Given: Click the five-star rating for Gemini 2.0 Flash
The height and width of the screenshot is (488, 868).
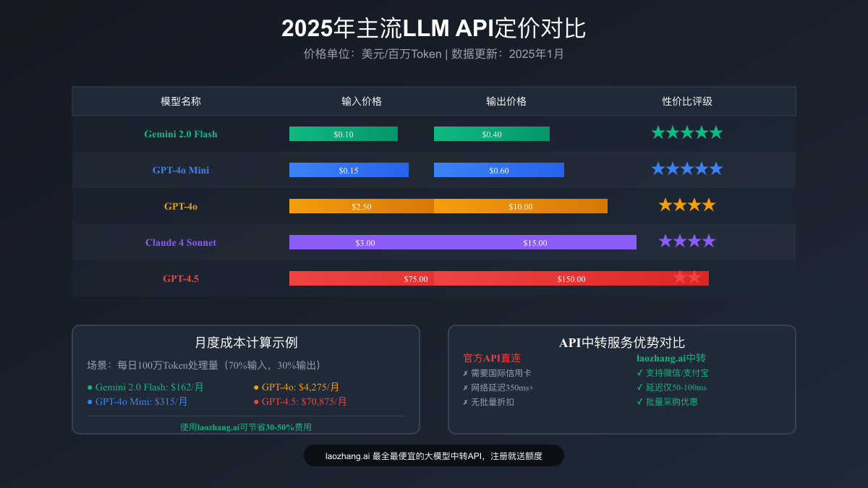Looking at the screenshot, I should pos(686,132).
